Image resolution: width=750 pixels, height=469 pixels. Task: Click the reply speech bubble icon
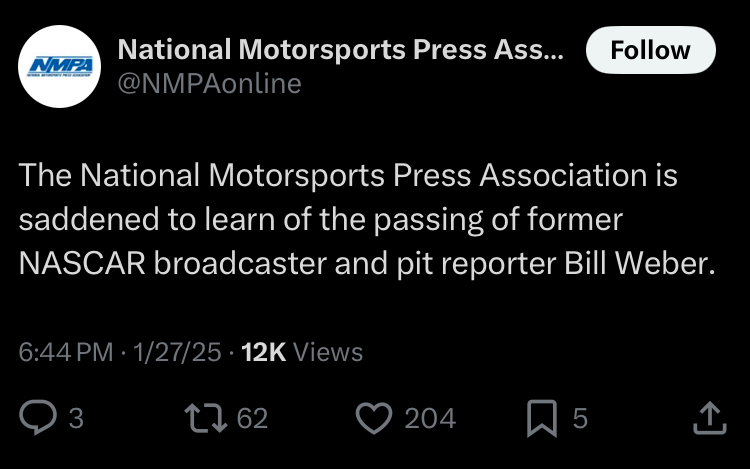pyautogui.click(x=37, y=417)
